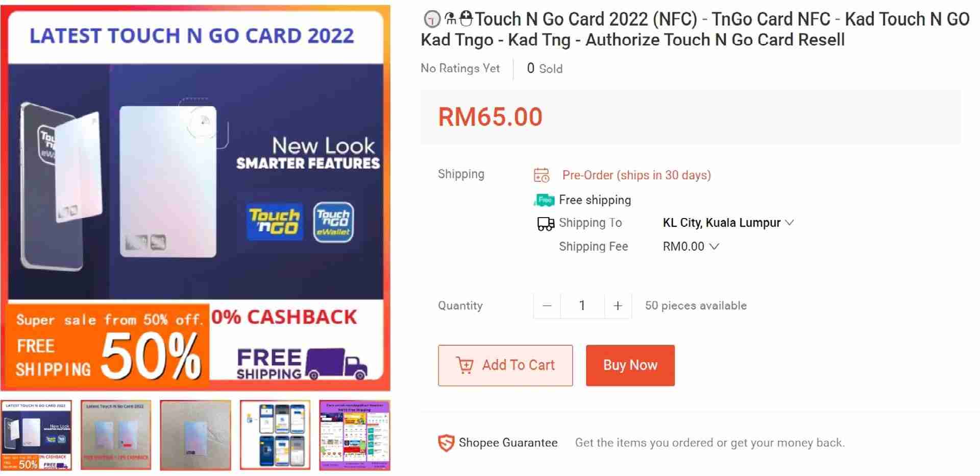The height and width of the screenshot is (476, 980).
Task: Open the plain card photo thumbnail
Action: (195, 435)
